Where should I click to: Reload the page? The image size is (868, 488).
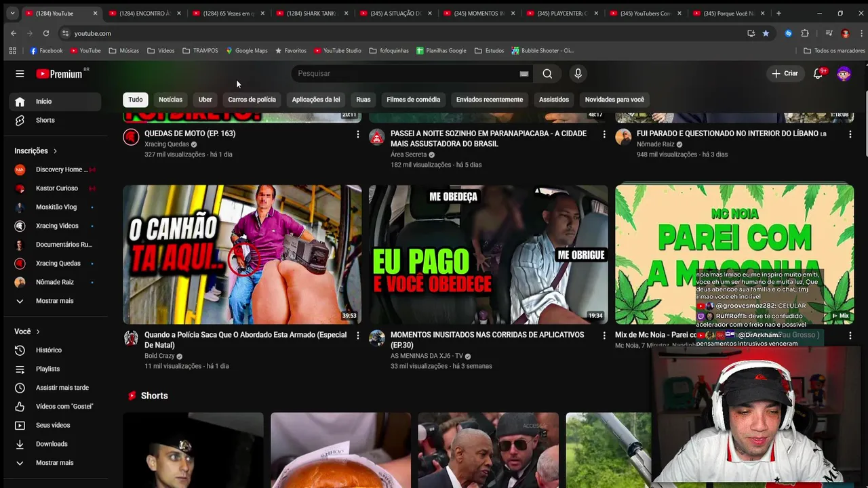(46, 33)
